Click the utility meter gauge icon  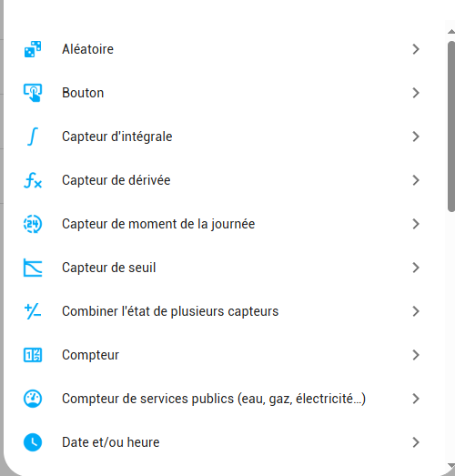(x=33, y=399)
